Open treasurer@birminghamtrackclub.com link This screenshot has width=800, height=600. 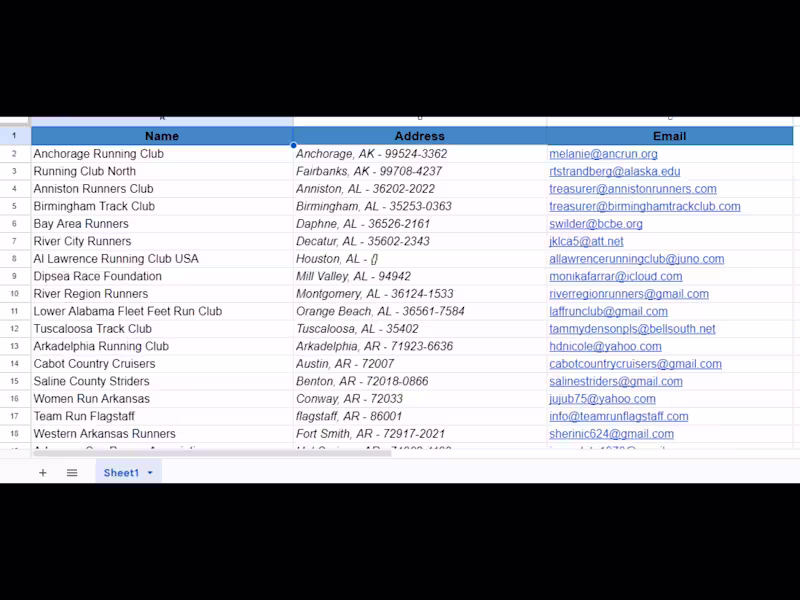(x=644, y=207)
